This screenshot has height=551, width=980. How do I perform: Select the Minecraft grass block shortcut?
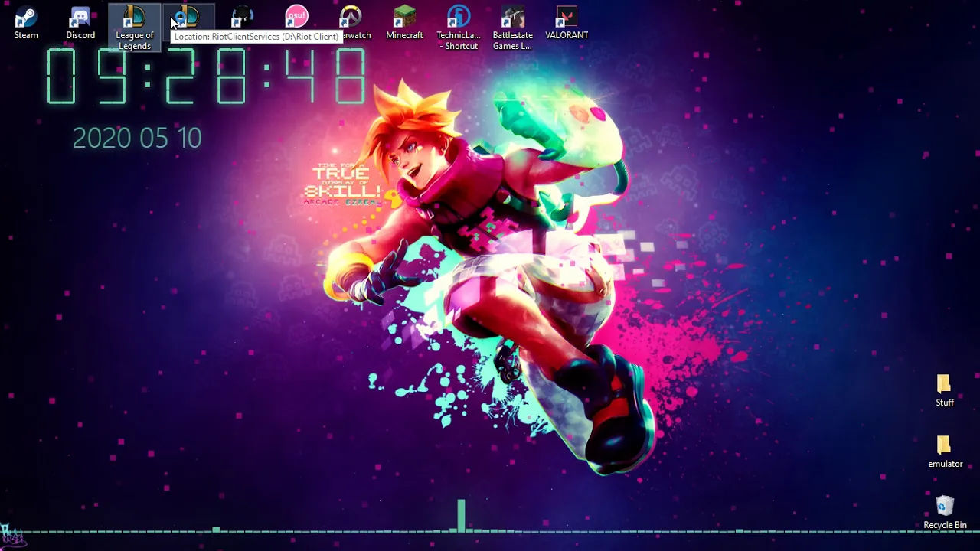pos(404,23)
